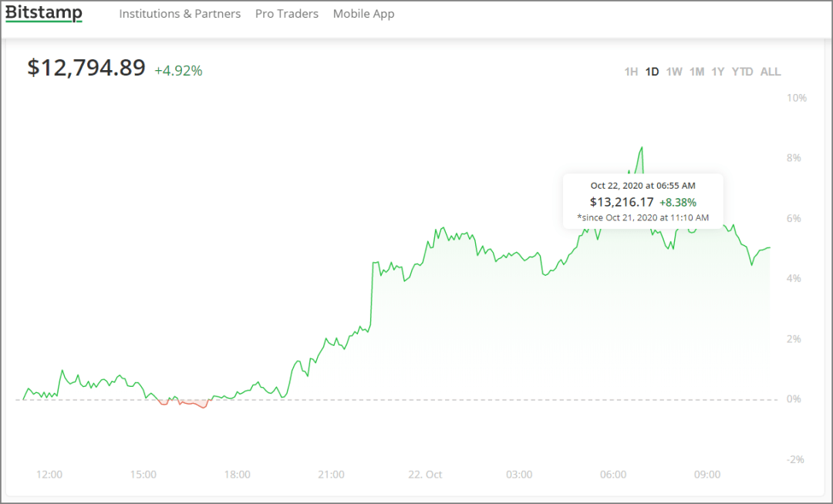Image resolution: width=833 pixels, height=504 pixels.
Task: Switch chart to 1W range
Action: tap(674, 72)
